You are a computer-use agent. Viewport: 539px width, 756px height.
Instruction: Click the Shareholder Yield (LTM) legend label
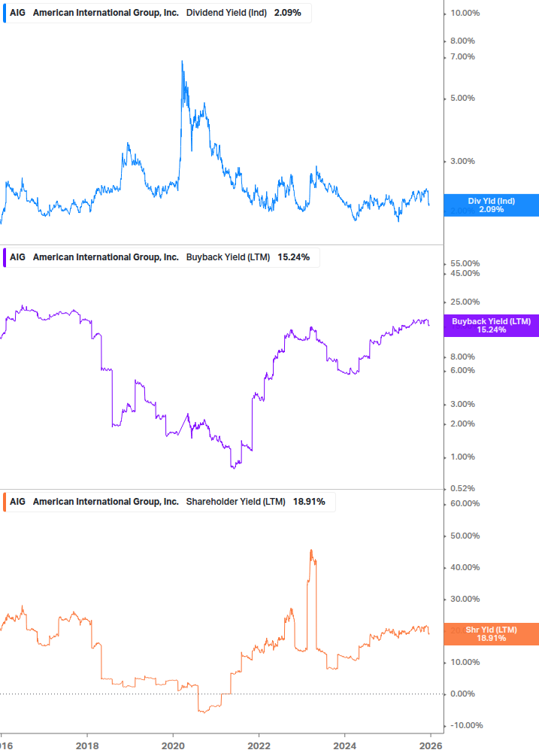pos(235,502)
